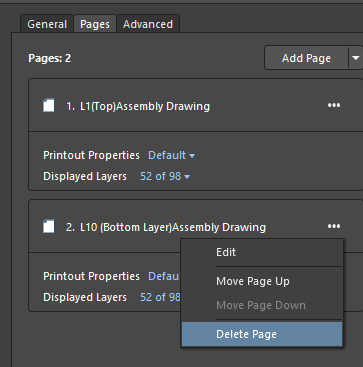Choose Move Page Up in context menu
This screenshot has height=367, width=363.
click(x=262, y=281)
